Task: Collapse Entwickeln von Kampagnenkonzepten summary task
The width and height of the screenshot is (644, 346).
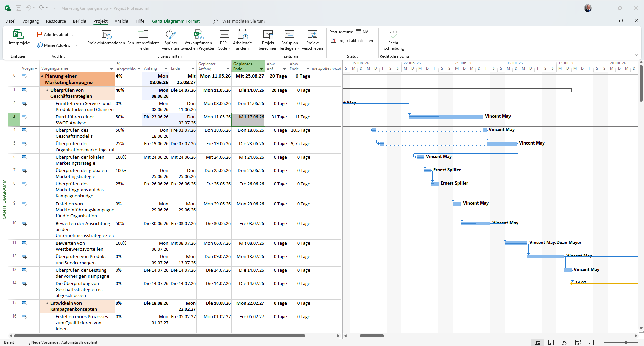Action: click(48, 303)
